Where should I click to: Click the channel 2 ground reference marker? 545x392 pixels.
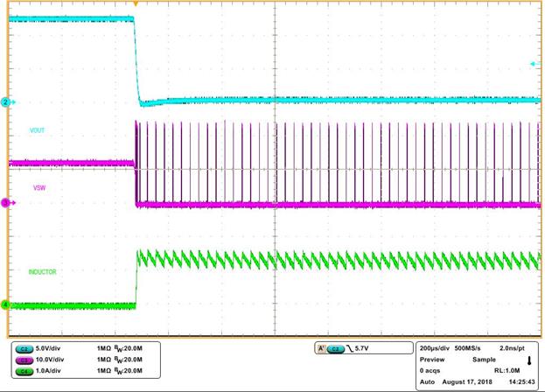click(5, 102)
